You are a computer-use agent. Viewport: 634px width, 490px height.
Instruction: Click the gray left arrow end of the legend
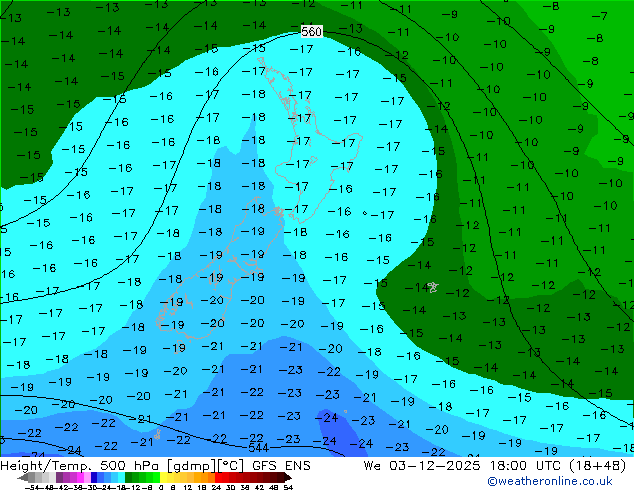click(x=23, y=478)
